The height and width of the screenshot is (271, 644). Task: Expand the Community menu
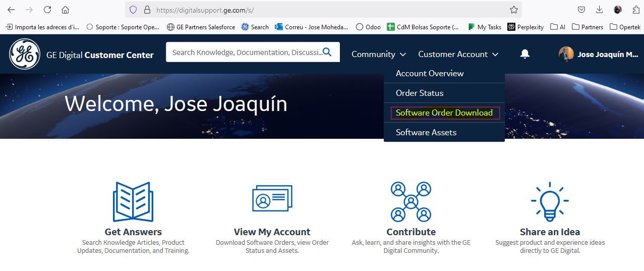pos(378,54)
